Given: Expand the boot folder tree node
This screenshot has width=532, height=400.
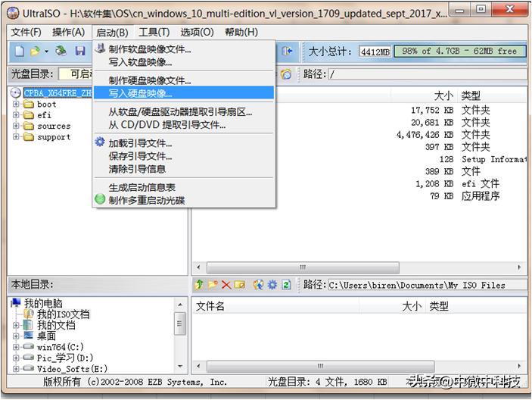Looking at the screenshot, I should click(x=16, y=104).
